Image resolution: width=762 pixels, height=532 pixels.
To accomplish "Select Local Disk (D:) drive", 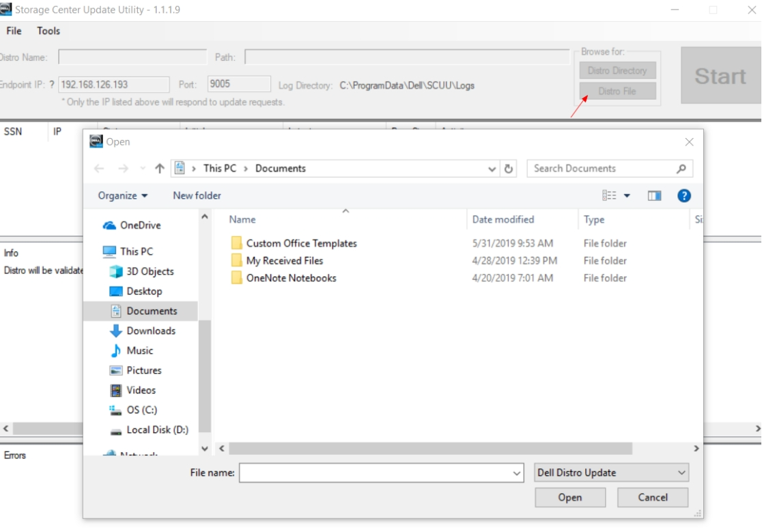I will [150, 430].
